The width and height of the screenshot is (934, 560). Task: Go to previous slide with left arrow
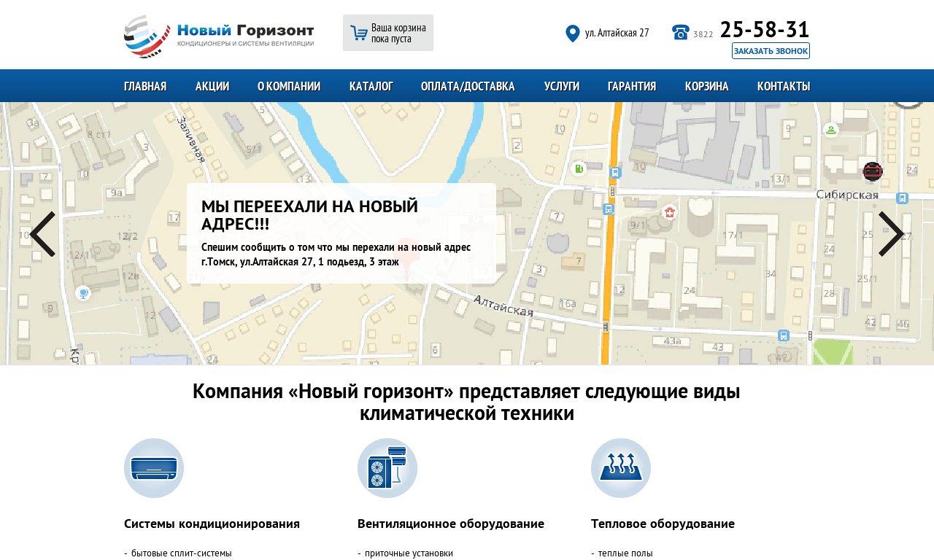pos(42,234)
